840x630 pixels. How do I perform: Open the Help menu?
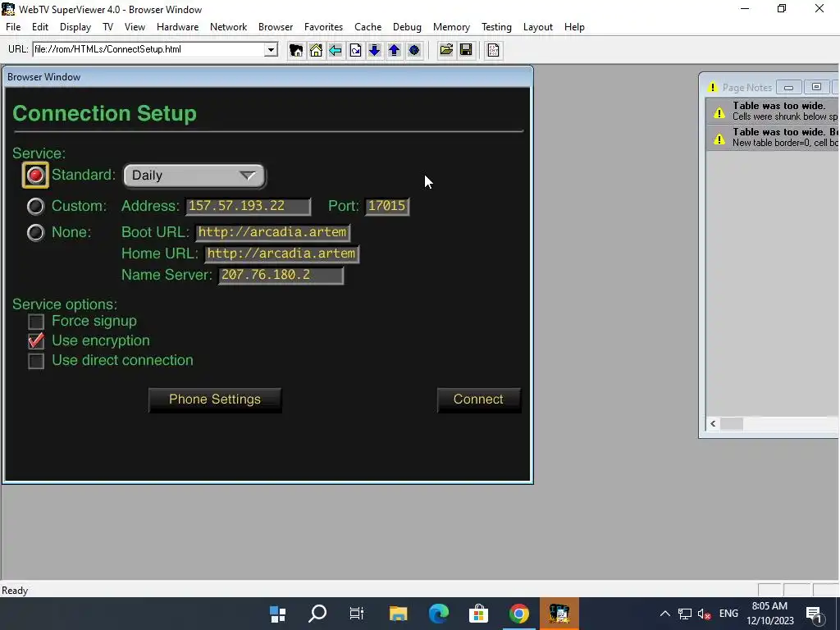[x=574, y=27]
